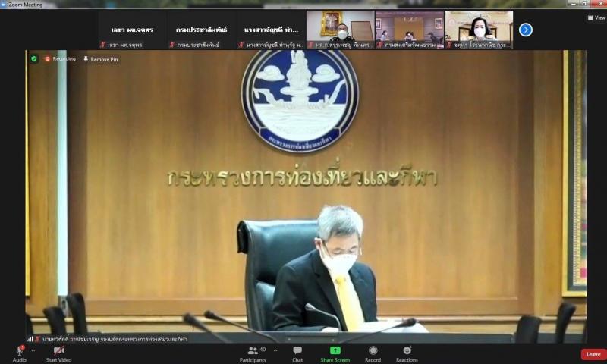Expand the audio options caret
607x364 pixels.
[33, 351]
